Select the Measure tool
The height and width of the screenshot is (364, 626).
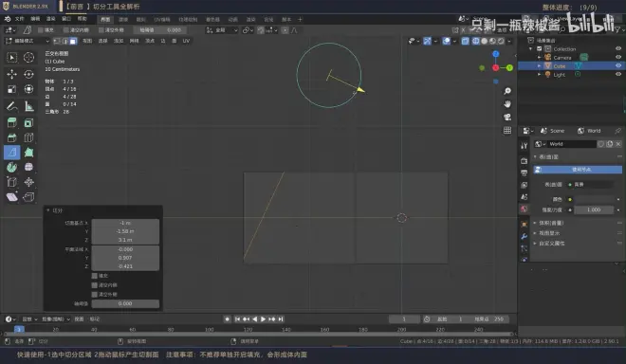tap(28, 106)
